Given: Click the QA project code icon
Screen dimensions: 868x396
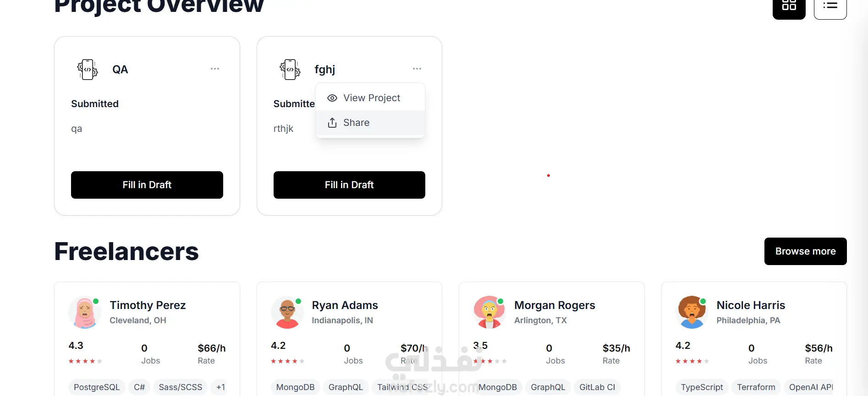Looking at the screenshot, I should click(88, 70).
